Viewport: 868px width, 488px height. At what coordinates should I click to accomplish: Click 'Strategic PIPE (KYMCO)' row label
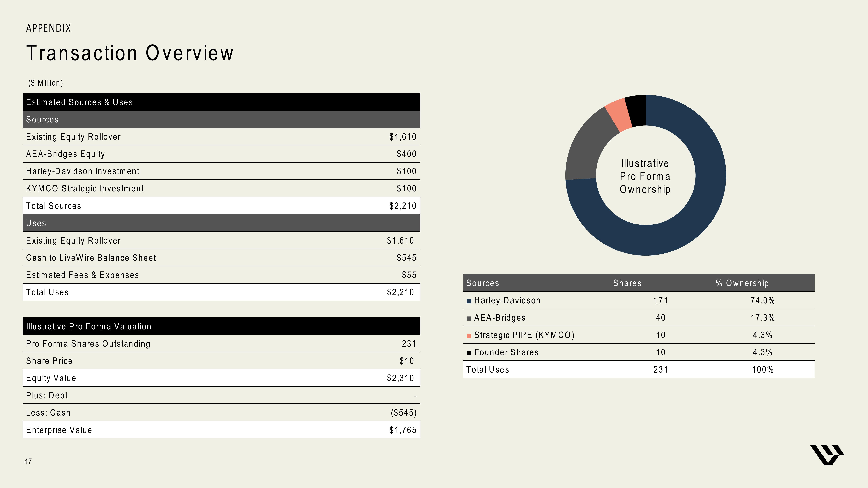click(524, 335)
